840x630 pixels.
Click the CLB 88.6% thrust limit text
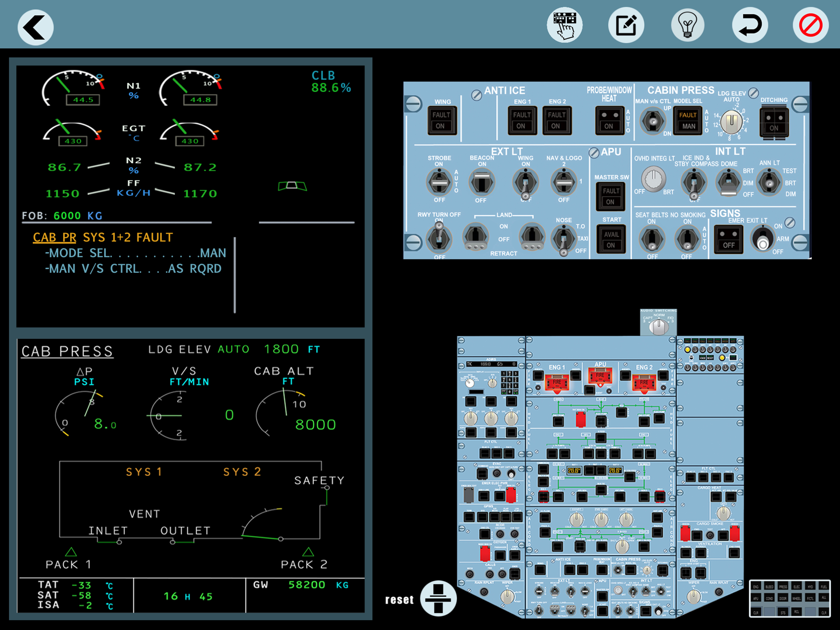pos(331,81)
